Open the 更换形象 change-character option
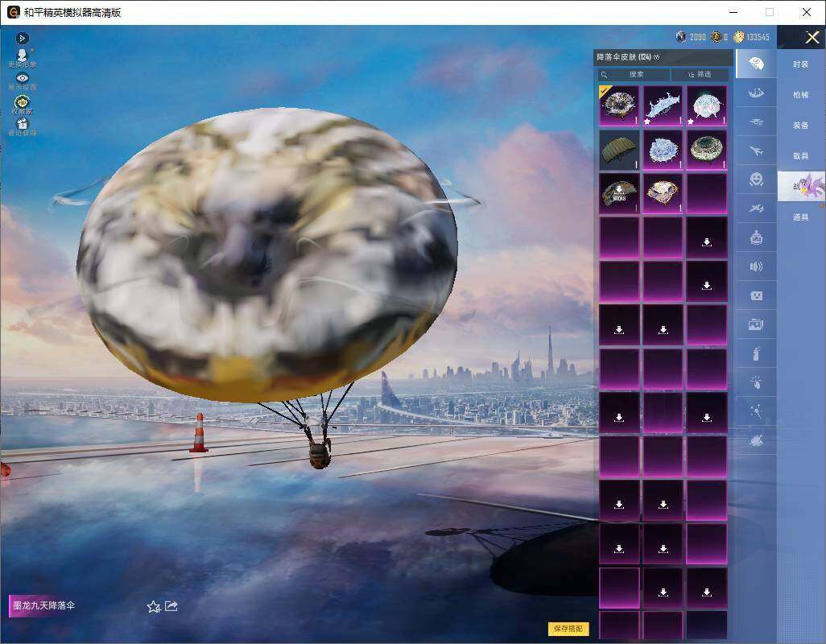826x644 pixels. tap(22, 59)
